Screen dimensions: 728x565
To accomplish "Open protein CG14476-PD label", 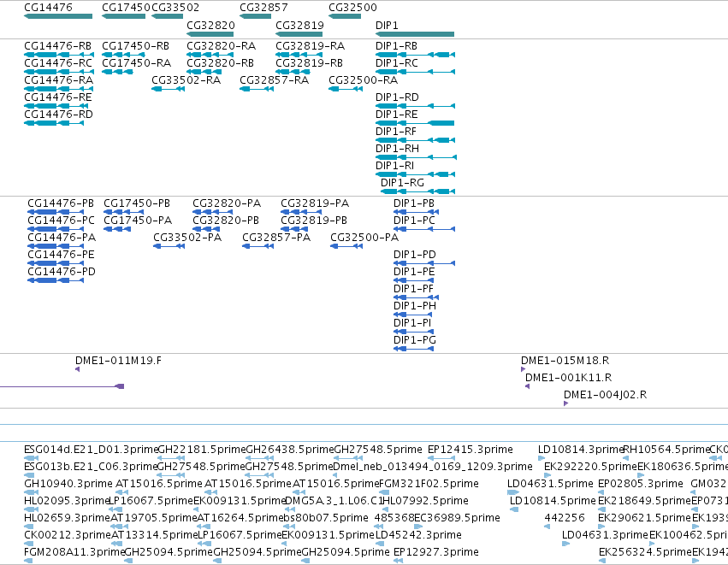I will [x=62, y=271].
